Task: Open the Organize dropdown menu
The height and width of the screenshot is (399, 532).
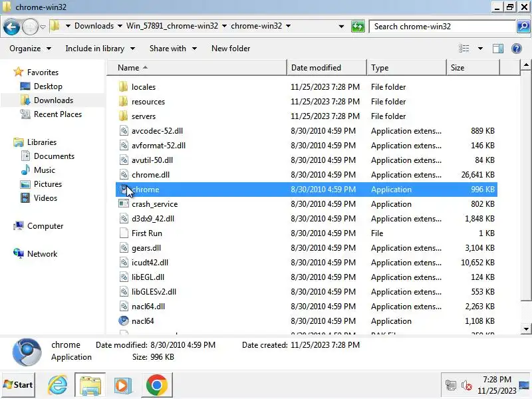Action: 30,49
